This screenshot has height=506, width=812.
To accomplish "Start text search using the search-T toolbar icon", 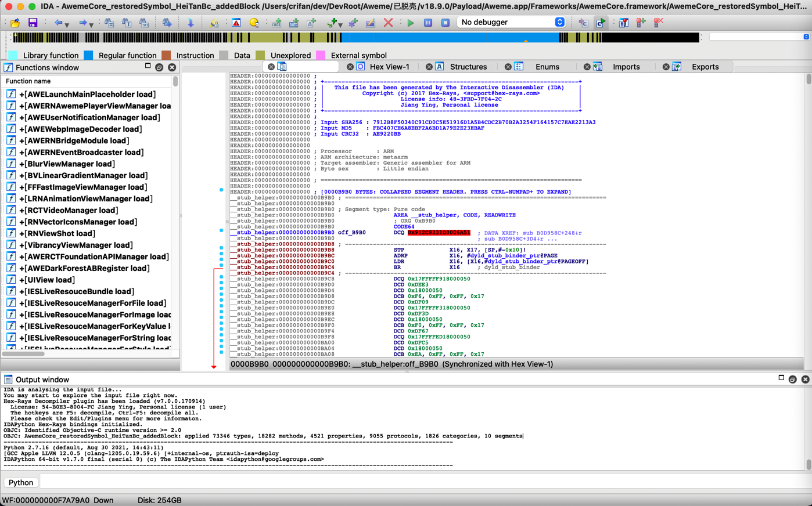I will [127, 22].
